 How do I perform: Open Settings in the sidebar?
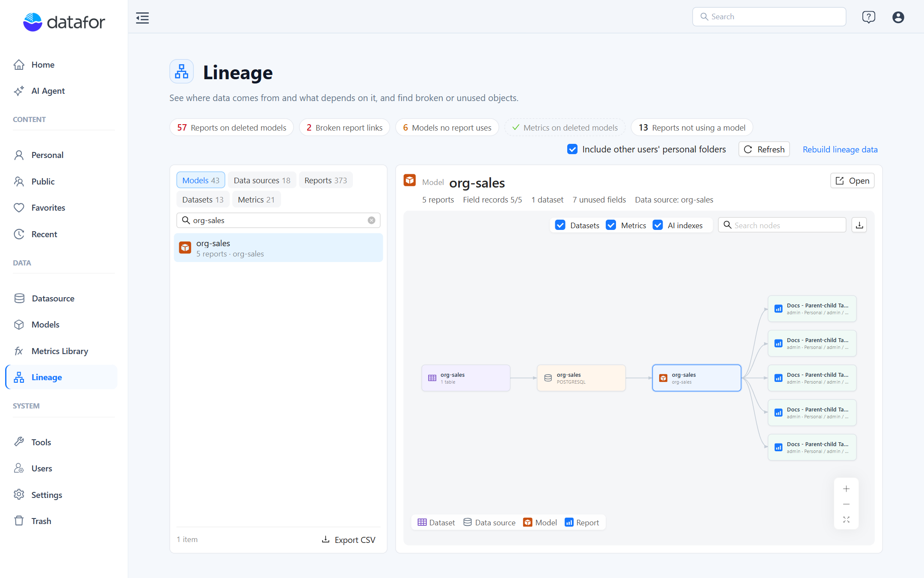(61, 495)
